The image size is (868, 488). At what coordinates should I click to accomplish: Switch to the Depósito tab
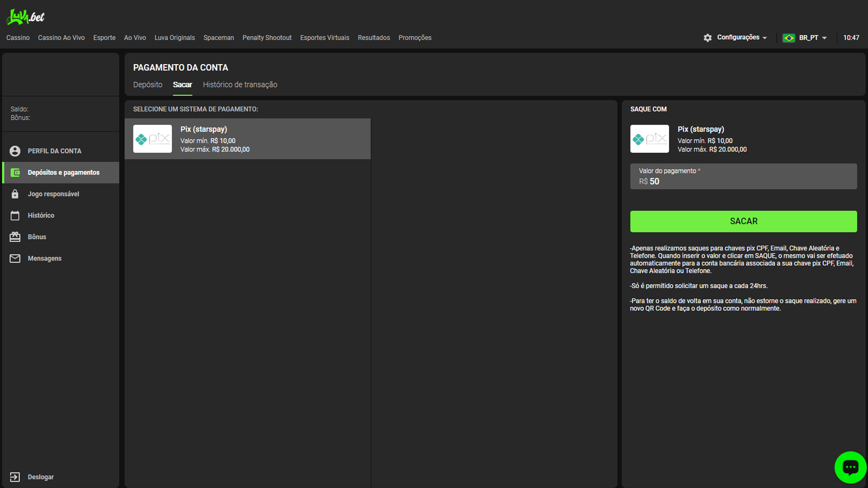point(146,84)
